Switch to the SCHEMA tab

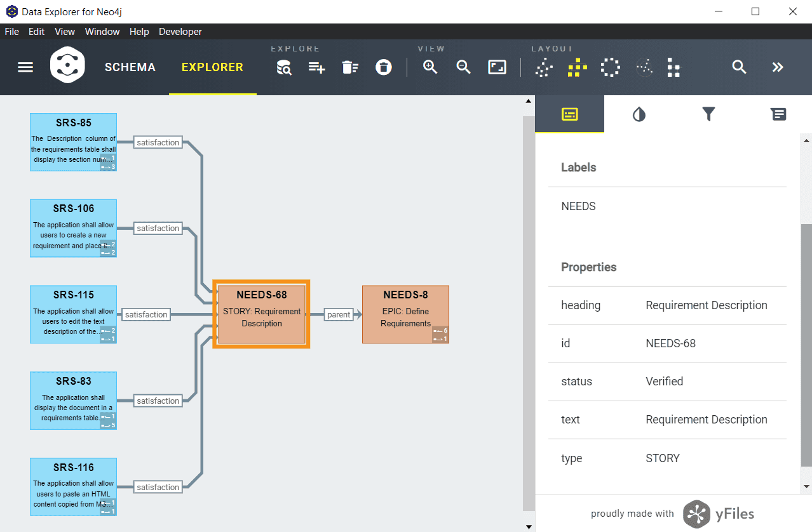click(x=130, y=67)
